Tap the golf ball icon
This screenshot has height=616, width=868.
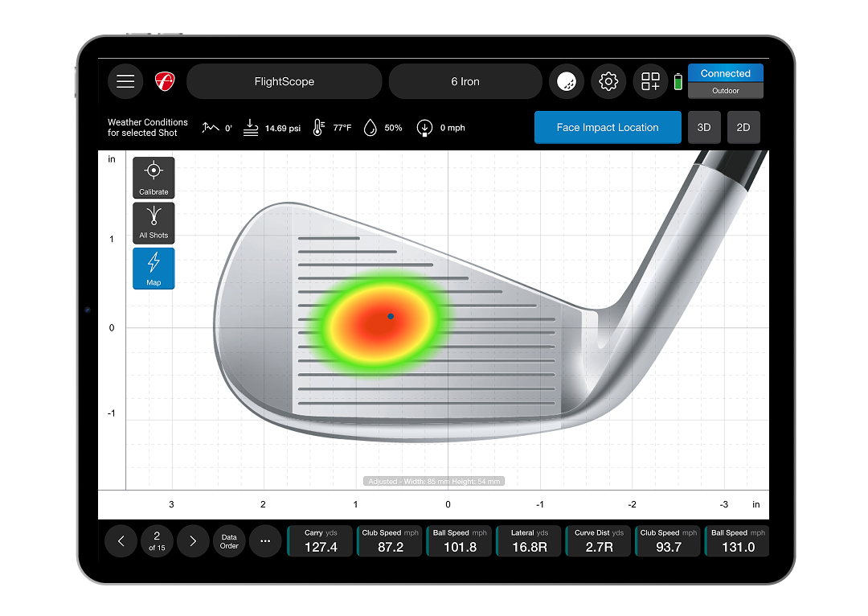pos(567,81)
